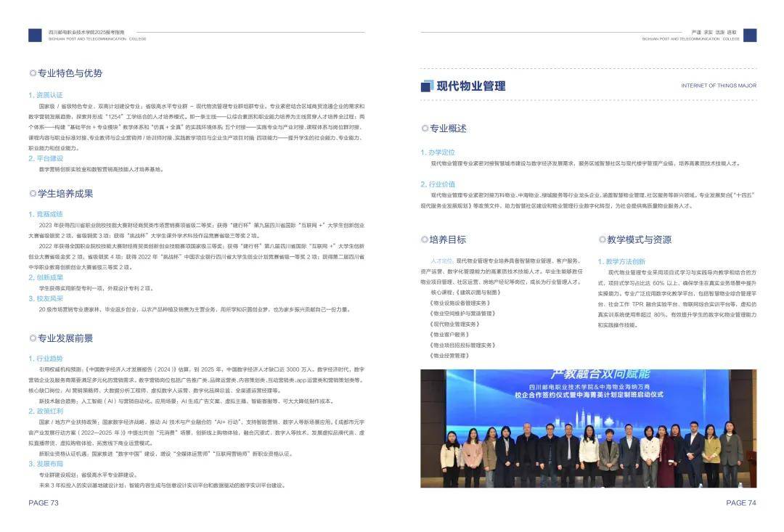784x532 pixels.
Task: Click the label INTERNET OF THINGS MAJOR
Action: coord(719,86)
